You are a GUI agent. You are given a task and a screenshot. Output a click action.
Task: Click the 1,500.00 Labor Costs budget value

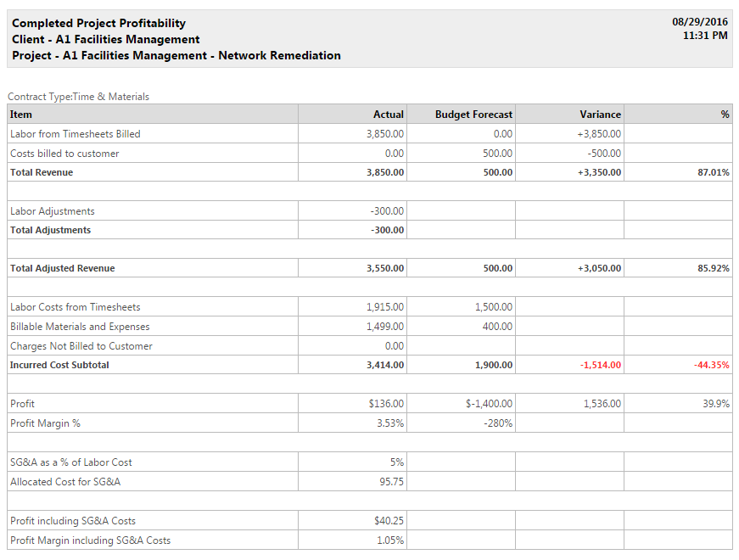494,307
